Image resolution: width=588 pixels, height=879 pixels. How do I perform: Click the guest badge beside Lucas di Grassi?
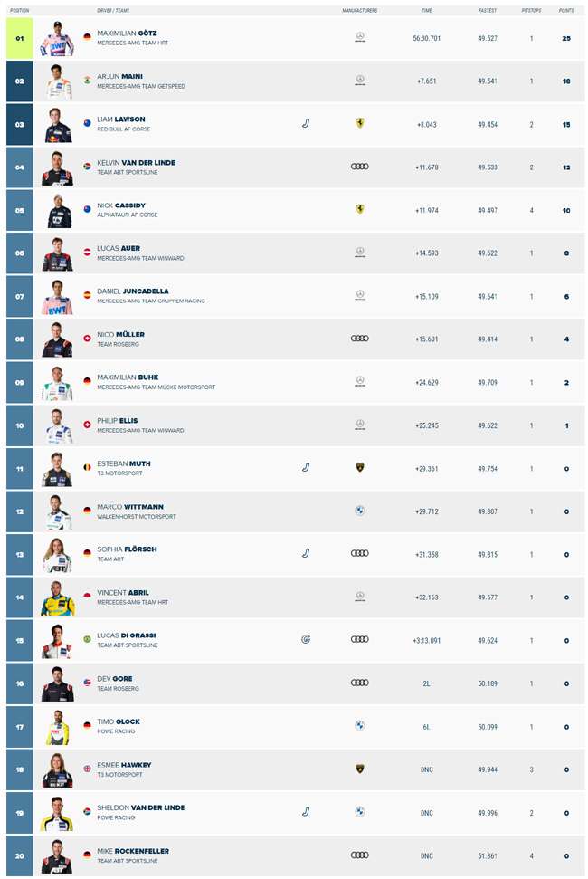[x=306, y=640]
